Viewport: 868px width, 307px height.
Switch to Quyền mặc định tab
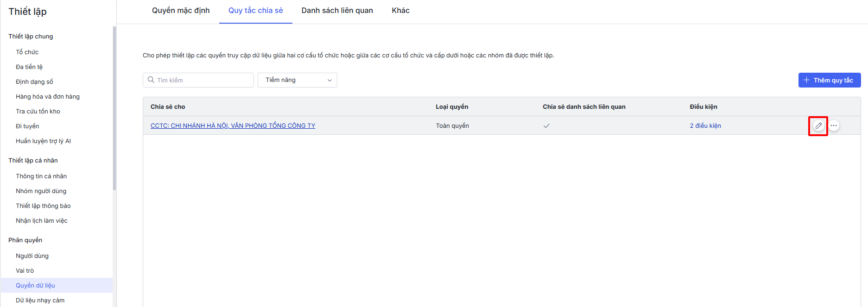point(181,11)
